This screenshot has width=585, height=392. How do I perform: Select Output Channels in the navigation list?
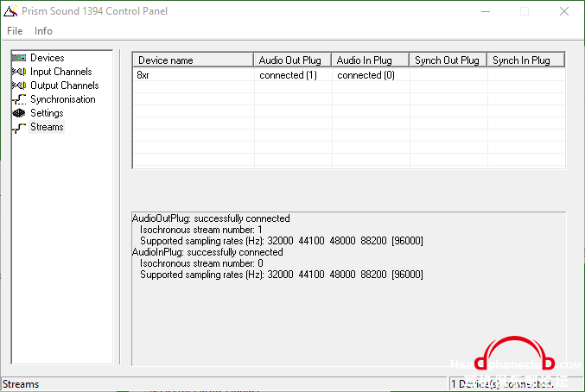(x=65, y=85)
